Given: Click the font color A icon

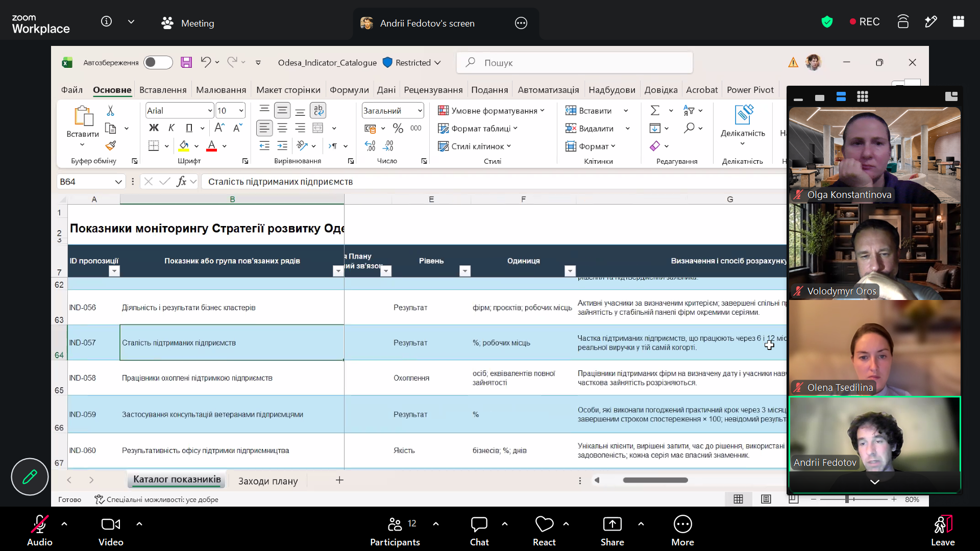Looking at the screenshot, I should (212, 146).
